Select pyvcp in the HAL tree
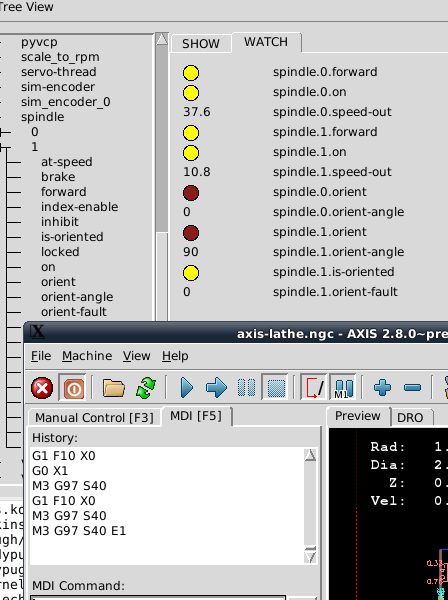448x600 pixels. 39,42
